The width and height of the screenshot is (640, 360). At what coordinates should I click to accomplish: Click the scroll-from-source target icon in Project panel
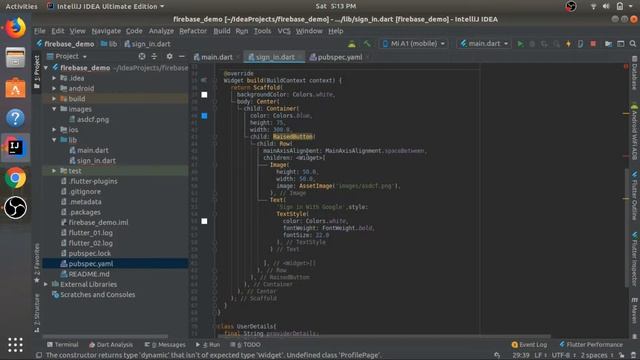point(142,56)
